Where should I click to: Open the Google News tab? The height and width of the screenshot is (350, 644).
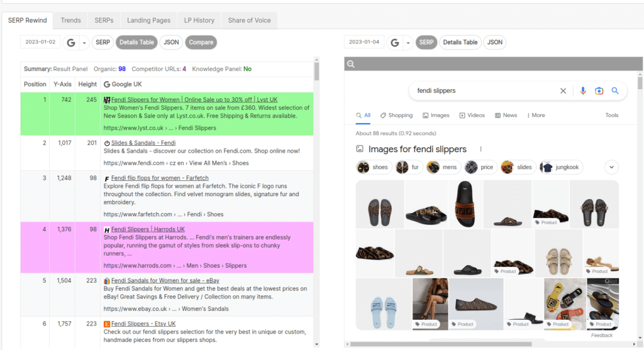(506, 115)
